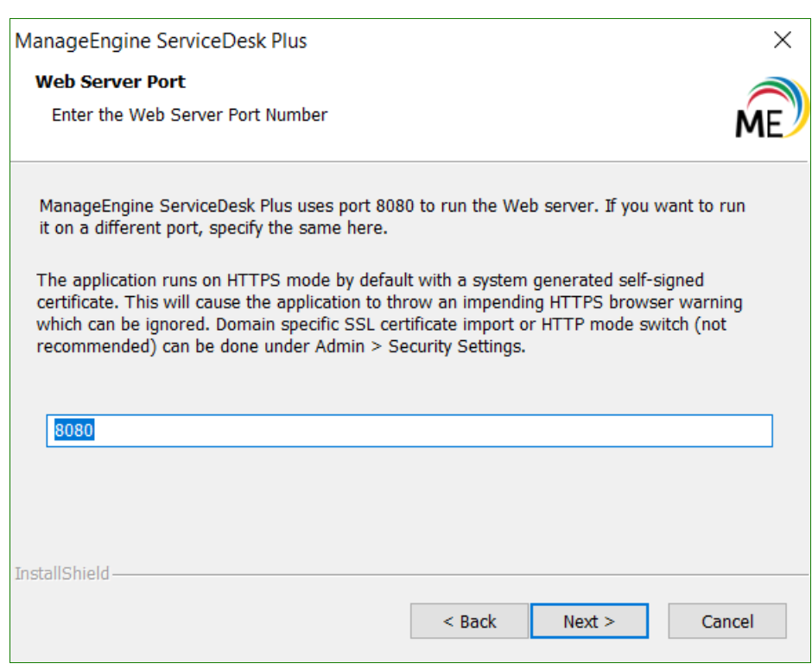812x670 pixels.
Task: Click the highlighted 8080 text in the field
Action: (74, 431)
